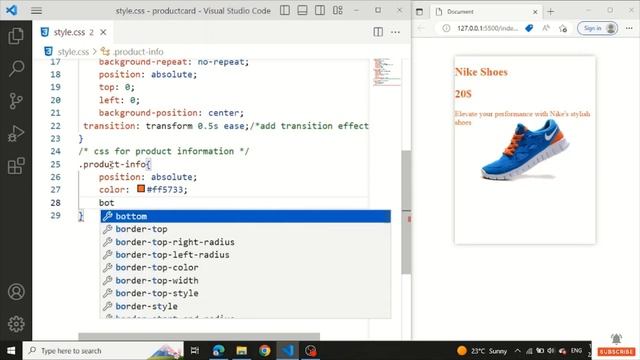Add this page to favorites
Viewport: 640px width, 360px height.
click(x=563, y=28)
